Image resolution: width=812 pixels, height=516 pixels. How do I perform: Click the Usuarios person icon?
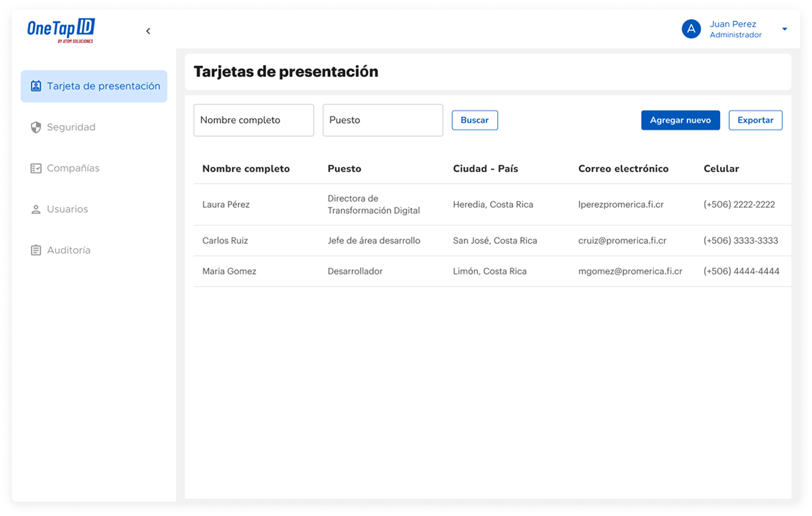[x=36, y=210]
